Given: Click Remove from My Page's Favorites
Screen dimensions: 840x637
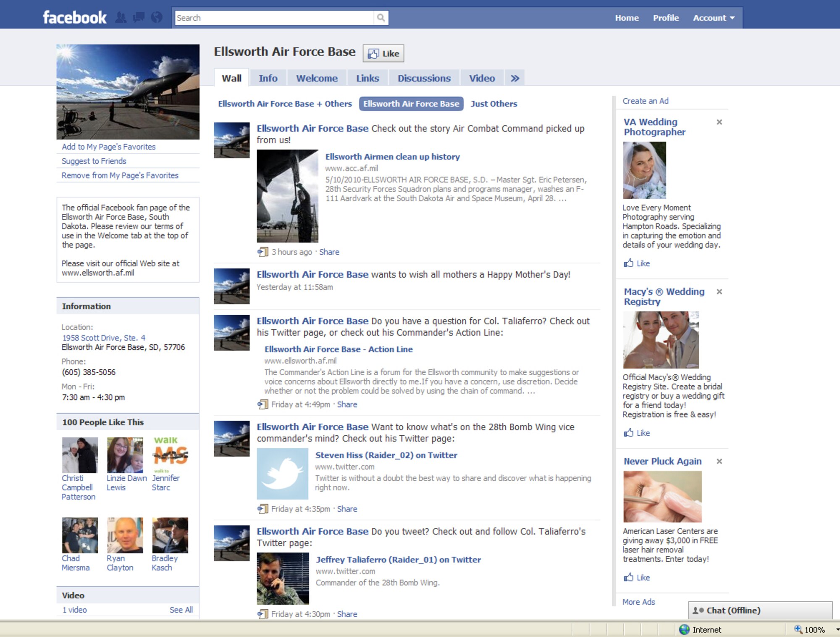Looking at the screenshot, I should pyautogui.click(x=120, y=175).
